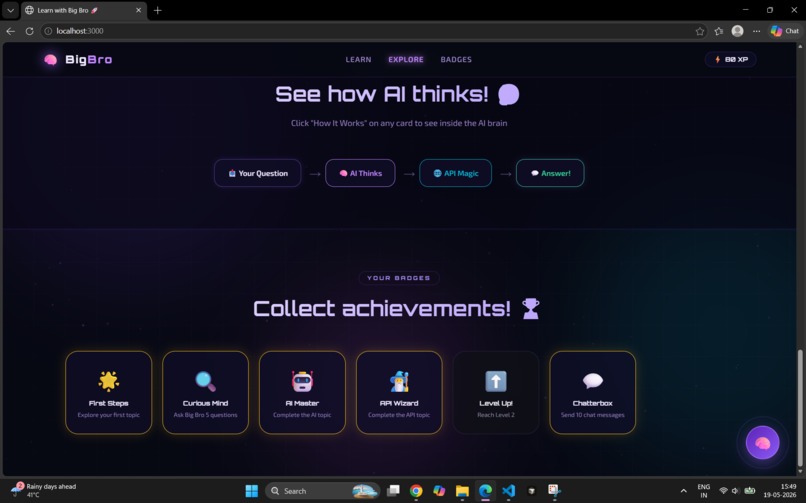Open Microsoft Edge from the taskbar
806x503 pixels.
coord(485,491)
